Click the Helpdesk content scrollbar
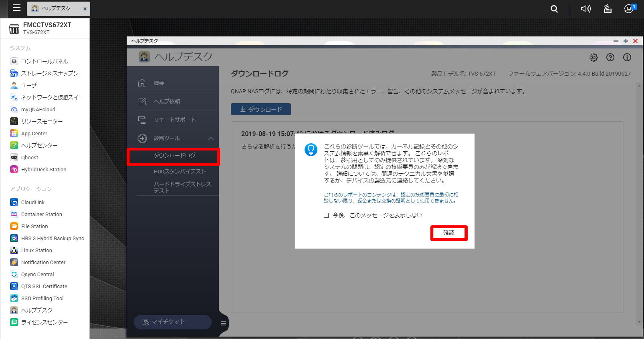The image size is (644, 339). 639,204
